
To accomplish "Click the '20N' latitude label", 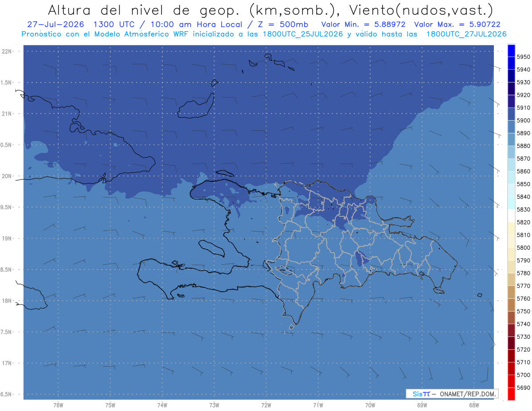I will coord(7,176).
